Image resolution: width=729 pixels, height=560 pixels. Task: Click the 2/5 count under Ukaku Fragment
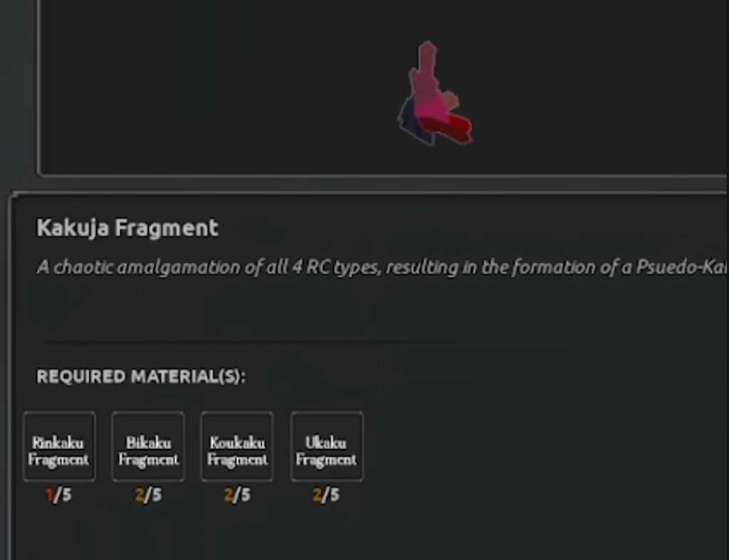(327, 495)
